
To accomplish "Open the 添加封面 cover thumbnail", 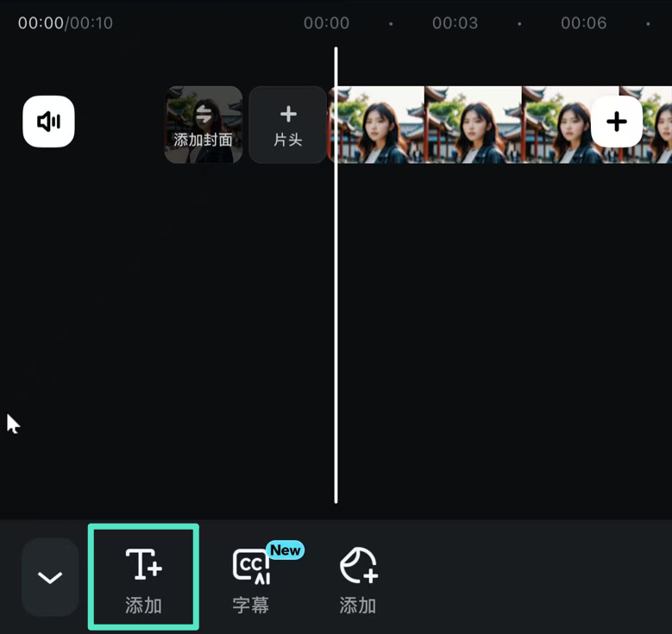I will pos(204,125).
